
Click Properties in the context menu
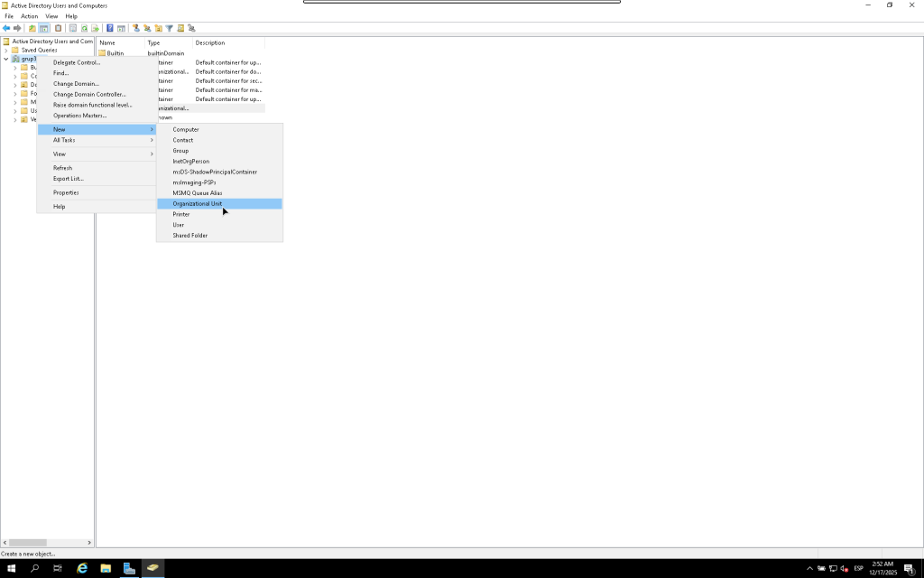point(66,192)
